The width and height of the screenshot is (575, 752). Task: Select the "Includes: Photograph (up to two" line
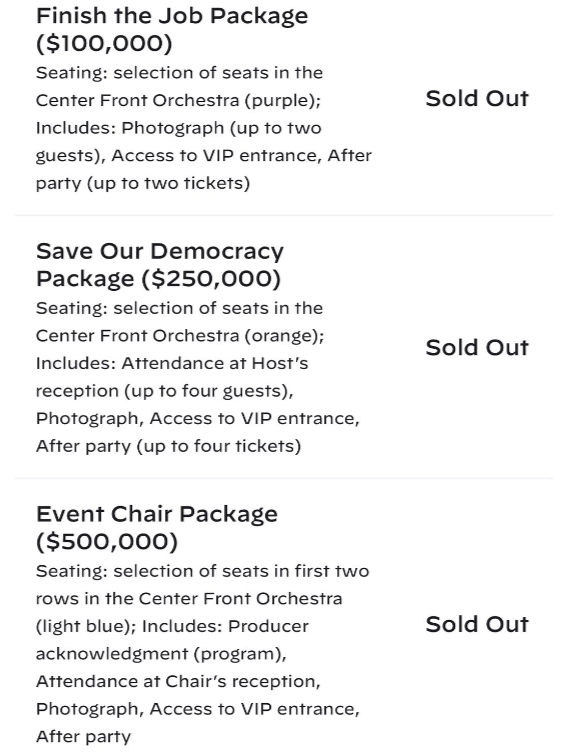[178, 128]
